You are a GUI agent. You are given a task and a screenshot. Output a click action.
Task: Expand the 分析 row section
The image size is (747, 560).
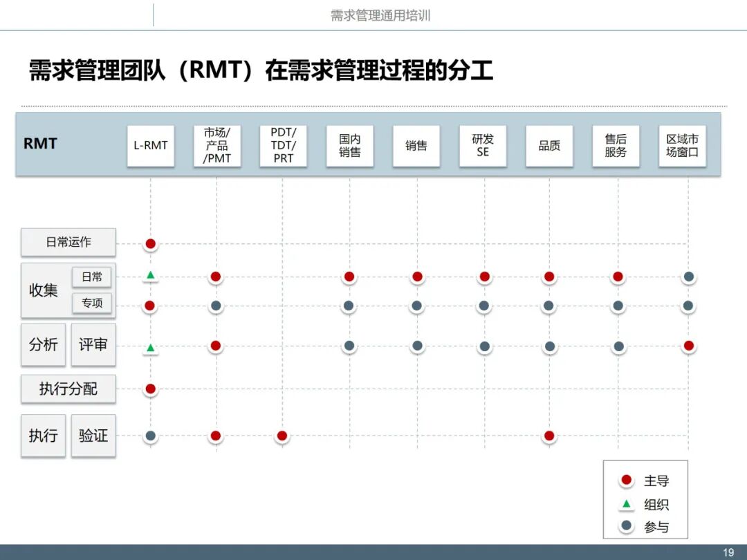tap(43, 345)
